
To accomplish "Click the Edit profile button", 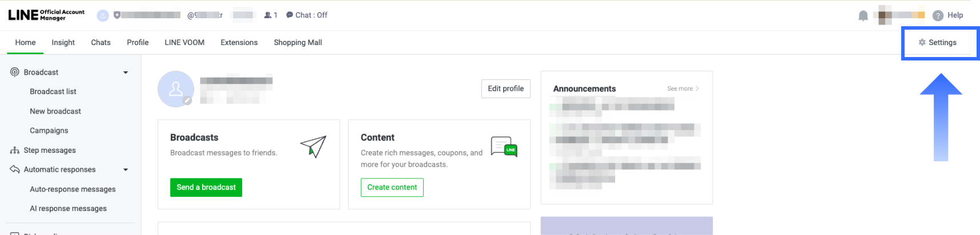I will point(505,88).
